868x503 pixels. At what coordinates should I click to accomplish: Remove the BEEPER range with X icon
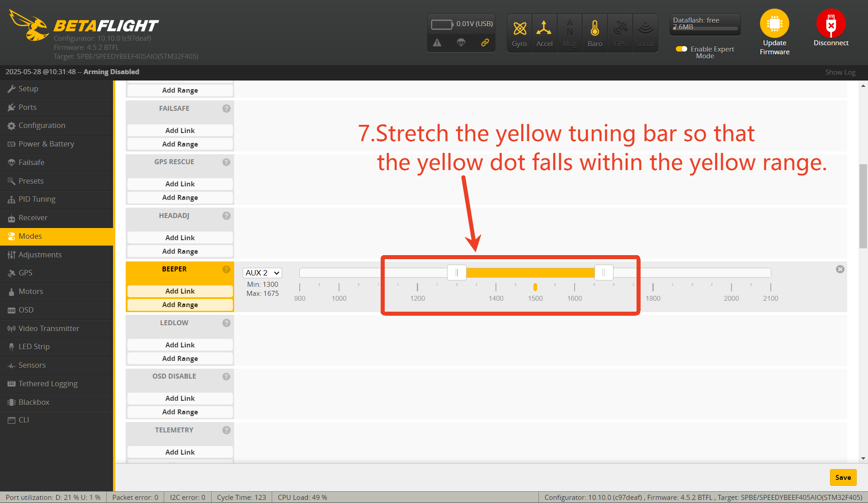(840, 269)
